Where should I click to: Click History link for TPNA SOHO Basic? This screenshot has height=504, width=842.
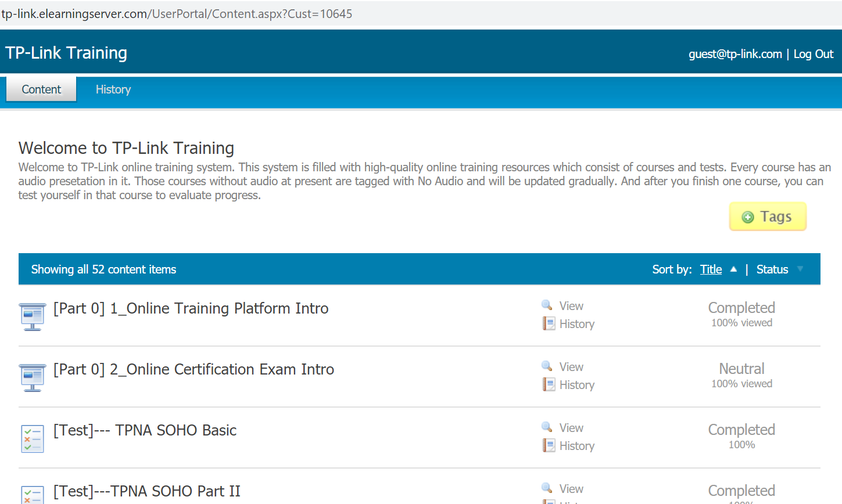click(x=577, y=446)
